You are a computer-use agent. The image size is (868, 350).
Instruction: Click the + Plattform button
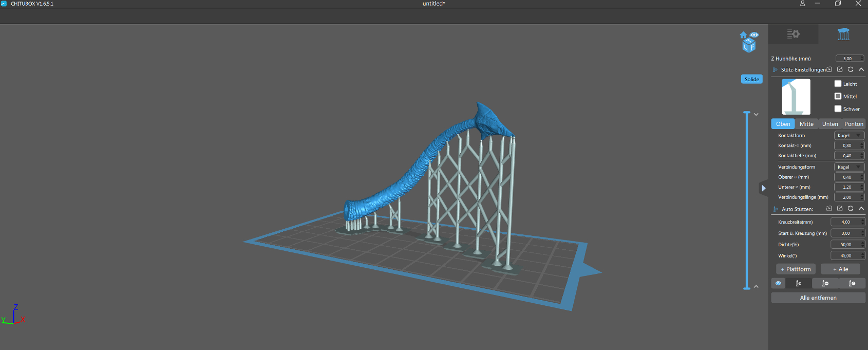(796, 269)
